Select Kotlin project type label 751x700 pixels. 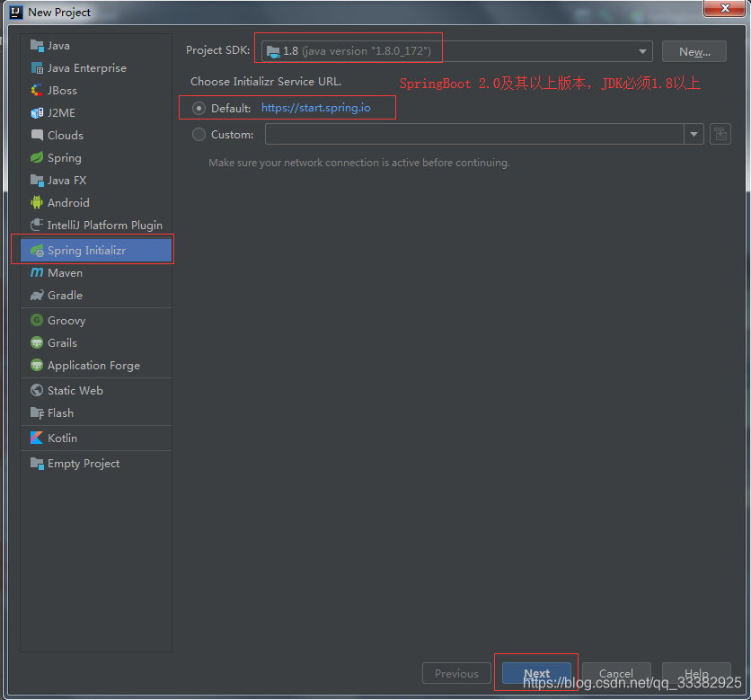pos(62,438)
